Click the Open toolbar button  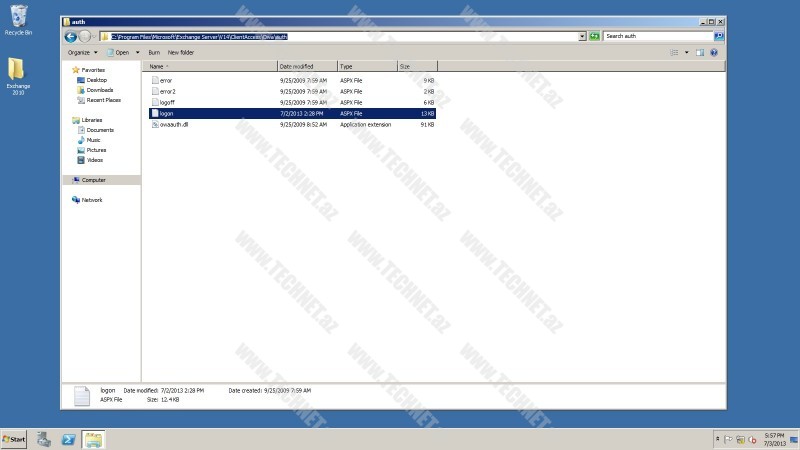click(x=118, y=53)
